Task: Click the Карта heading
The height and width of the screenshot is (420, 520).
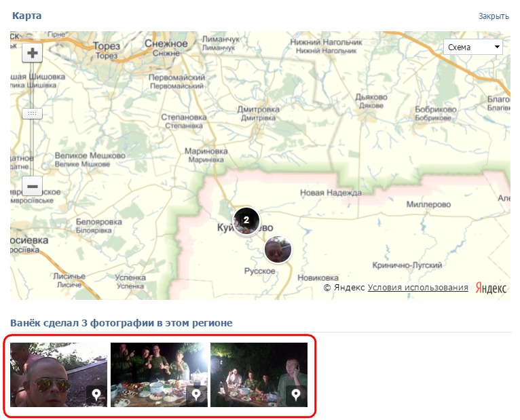Action: tap(26, 16)
